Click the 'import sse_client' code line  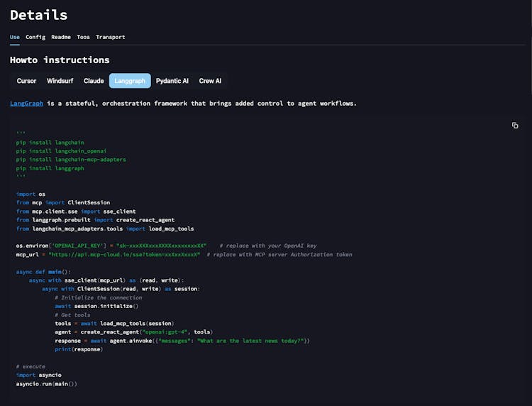(76, 212)
